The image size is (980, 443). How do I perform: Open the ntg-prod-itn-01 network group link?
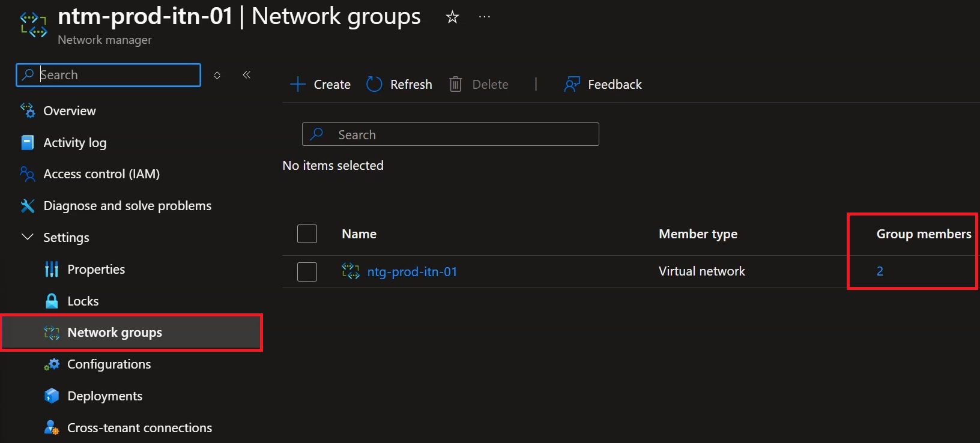[412, 271]
